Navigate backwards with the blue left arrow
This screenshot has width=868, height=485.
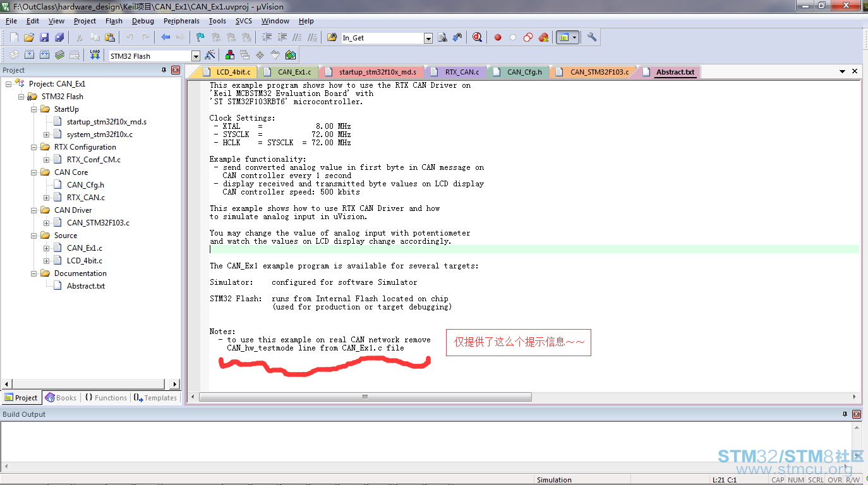(x=166, y=37)
